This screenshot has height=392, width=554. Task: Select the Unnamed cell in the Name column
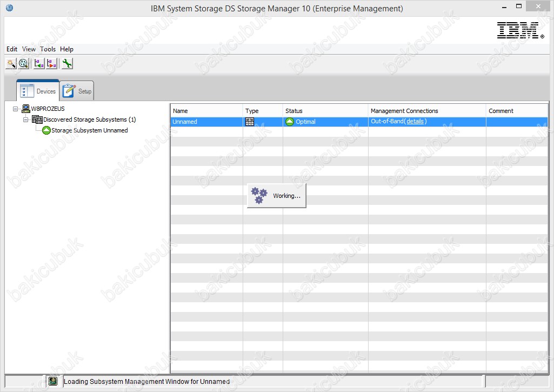click(206, 122)
